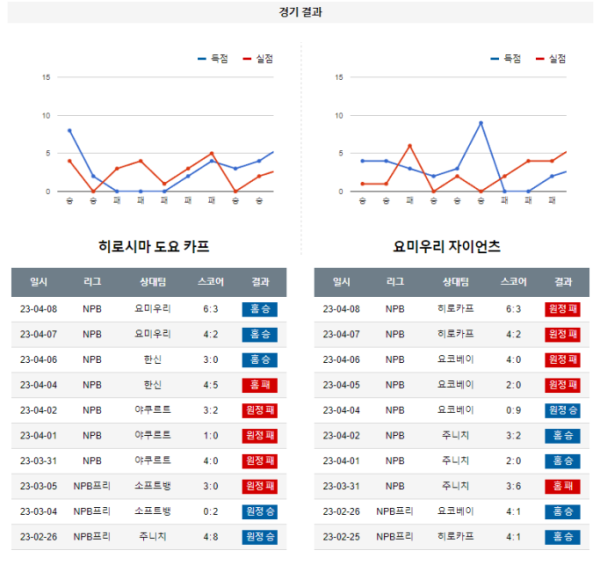Click 스코어 header in the Yomiuri table
This screenshot has height=565, width=600.
point(514,282)
